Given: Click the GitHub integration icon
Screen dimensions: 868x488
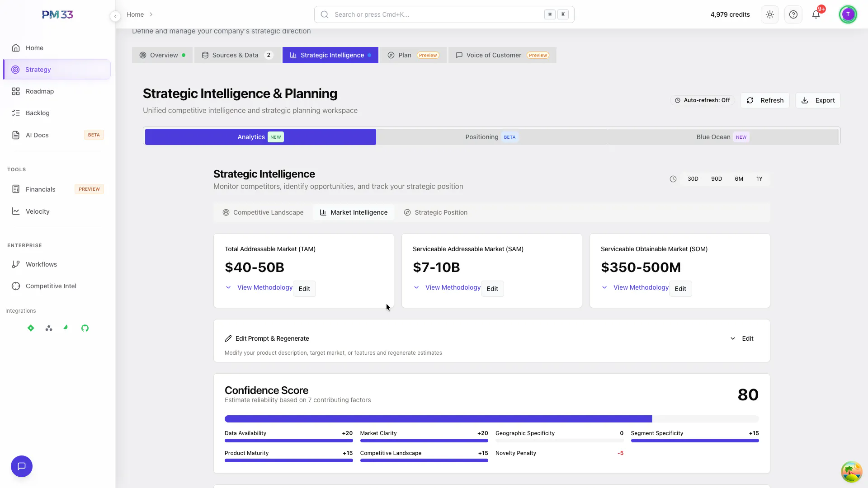Looking at the screenshot, I should point(85,328).
